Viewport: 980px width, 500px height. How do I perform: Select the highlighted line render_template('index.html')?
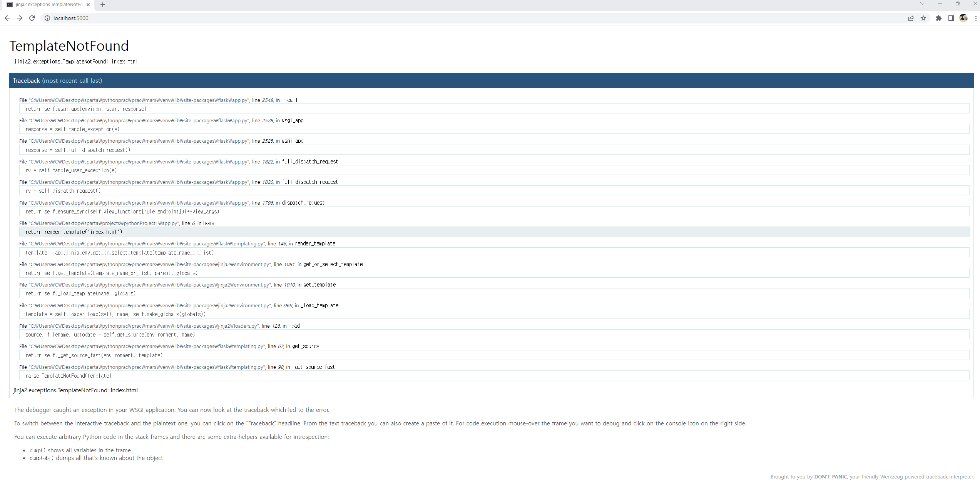pyautogui.click(x=494, y=232)
